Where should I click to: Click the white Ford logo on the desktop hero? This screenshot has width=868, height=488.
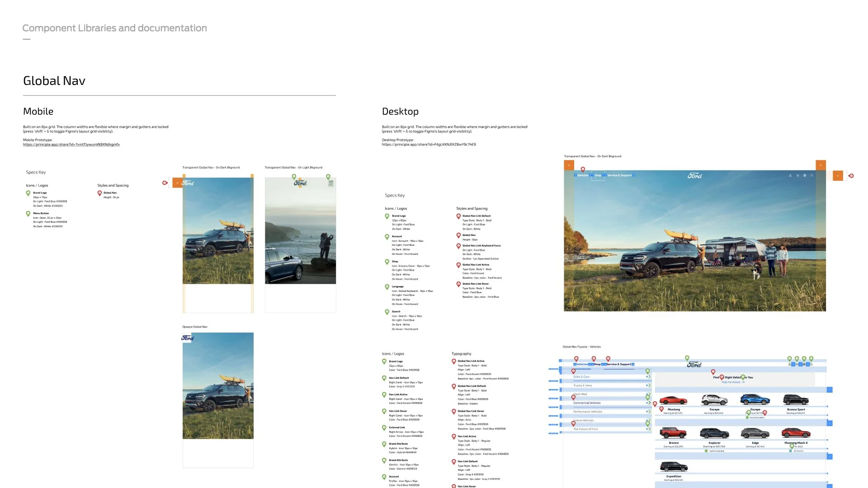pos(695,175)
